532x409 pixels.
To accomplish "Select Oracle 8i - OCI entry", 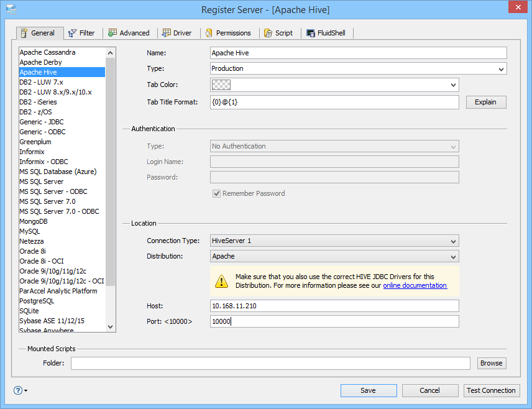I will click(62, 261).
